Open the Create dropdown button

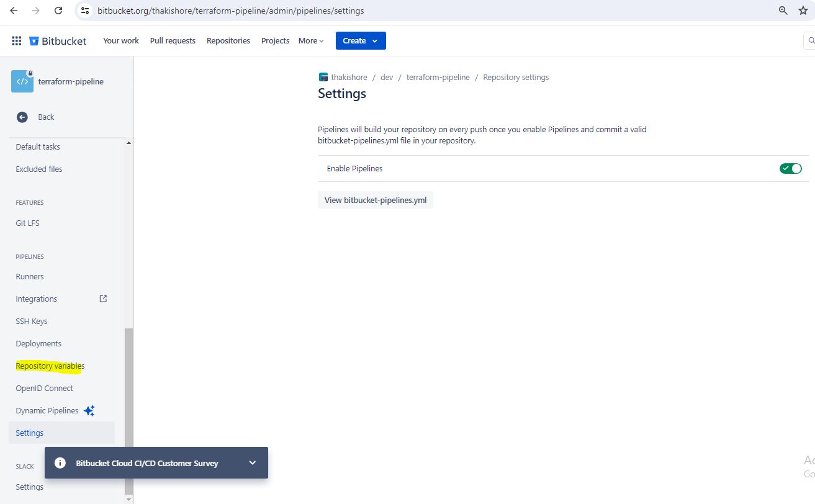pyautogui.click(x=361, y=41)
